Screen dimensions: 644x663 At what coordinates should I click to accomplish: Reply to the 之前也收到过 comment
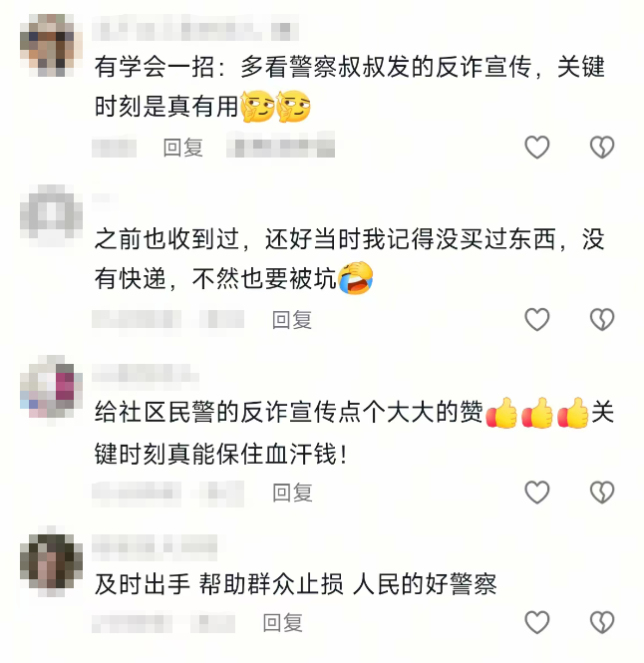click(292, 320)
